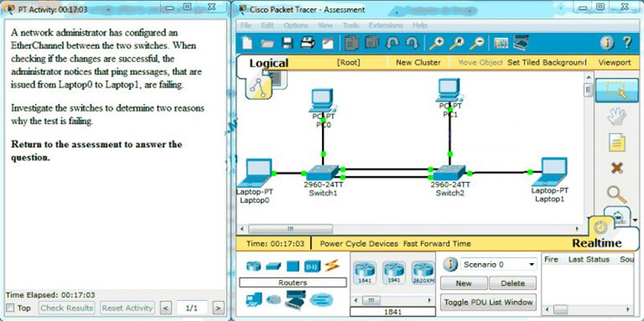Select the WAN Emulation cloud icon
The height and width of the screenshot is (321, 644).
click(321, 300)
